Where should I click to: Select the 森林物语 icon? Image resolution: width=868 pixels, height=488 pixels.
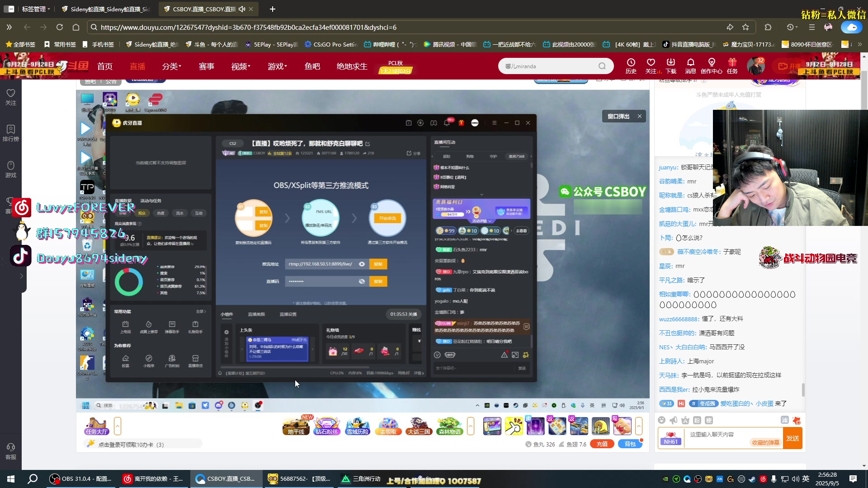pyautogui.click(x=450, y=426)
